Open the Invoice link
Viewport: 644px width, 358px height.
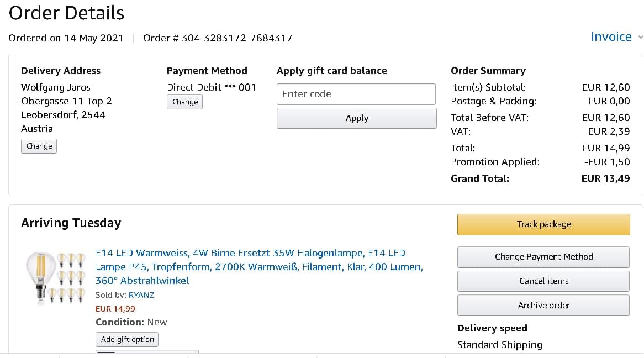pyautogui.click(x=611, y=37)
